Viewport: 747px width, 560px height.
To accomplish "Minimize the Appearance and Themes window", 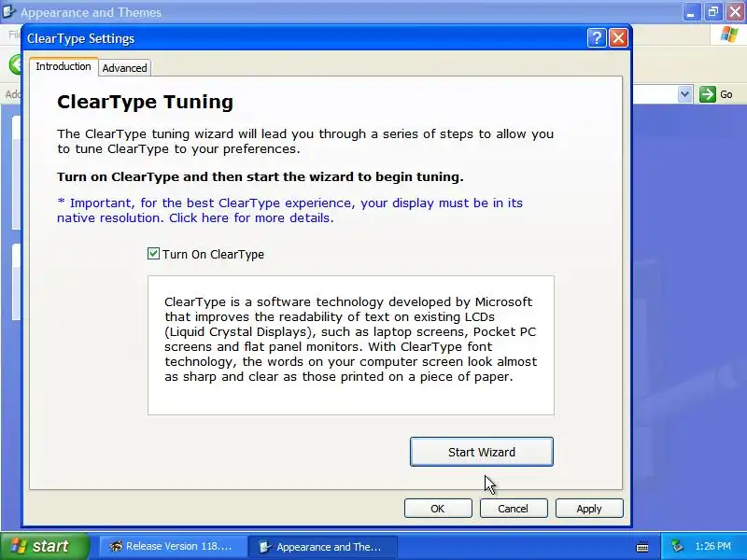I will (x=690, y=12).
